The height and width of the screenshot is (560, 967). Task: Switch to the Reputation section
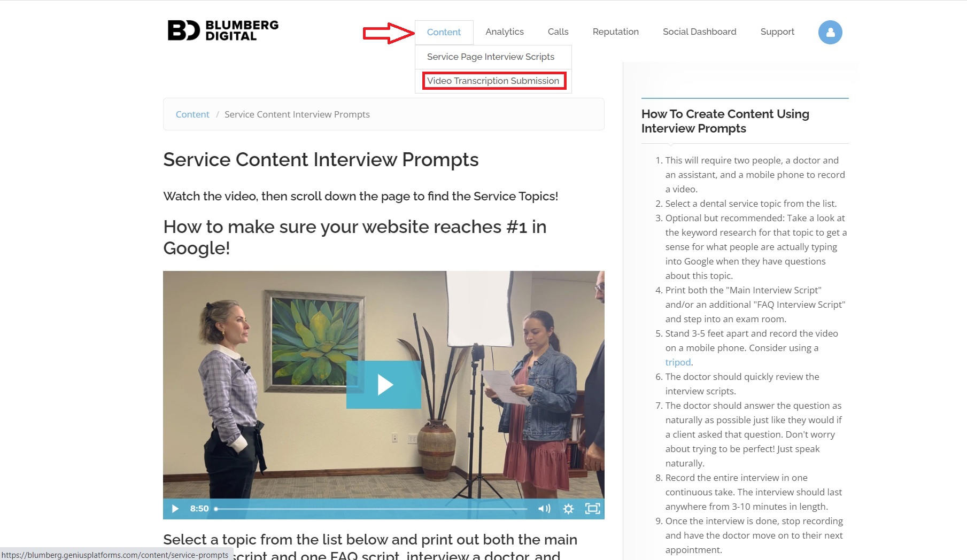pyautogui.click(x=616, y=32)
